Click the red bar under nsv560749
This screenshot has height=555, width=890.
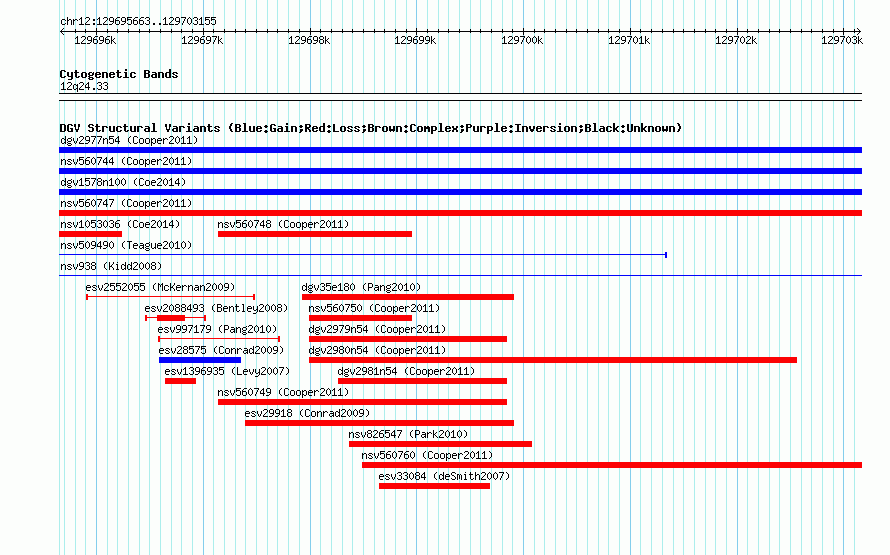point(362,402)
